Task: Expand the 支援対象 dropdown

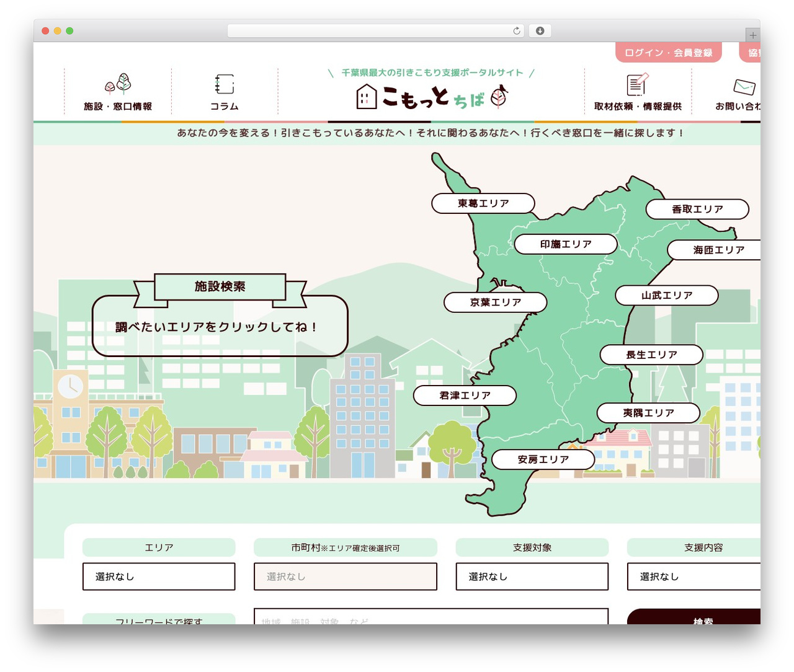Action: tap(532, 577)
